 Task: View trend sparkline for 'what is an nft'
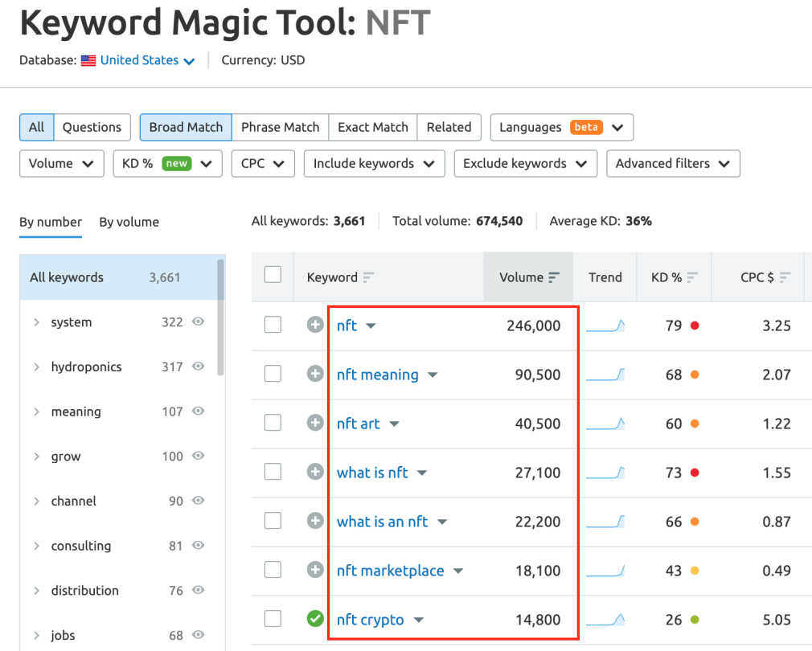(605, 522)
